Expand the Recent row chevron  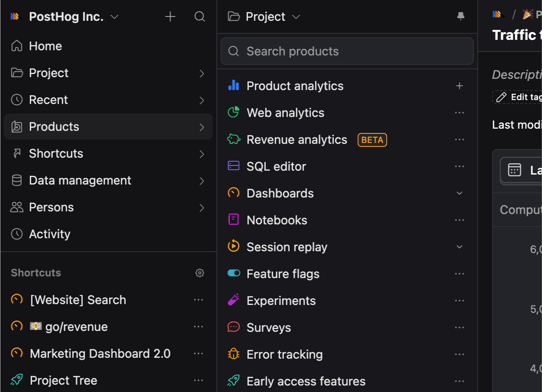(202, 100)
